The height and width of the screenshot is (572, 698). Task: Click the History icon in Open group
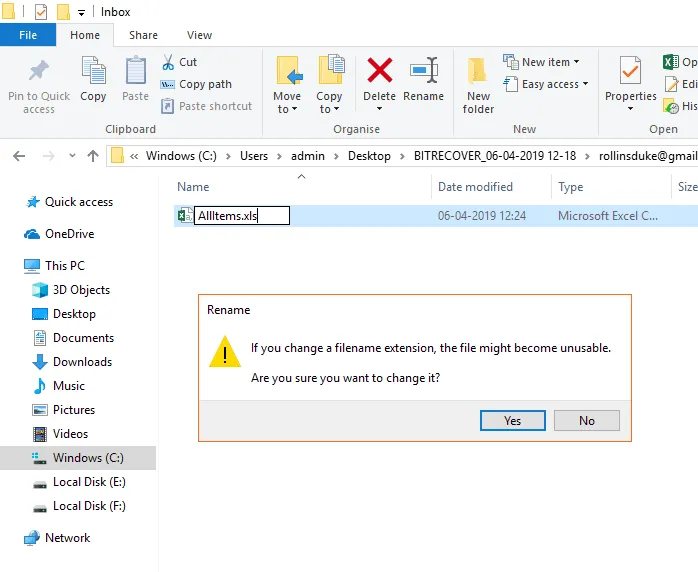pyautogui.click(x=671, y=106)
